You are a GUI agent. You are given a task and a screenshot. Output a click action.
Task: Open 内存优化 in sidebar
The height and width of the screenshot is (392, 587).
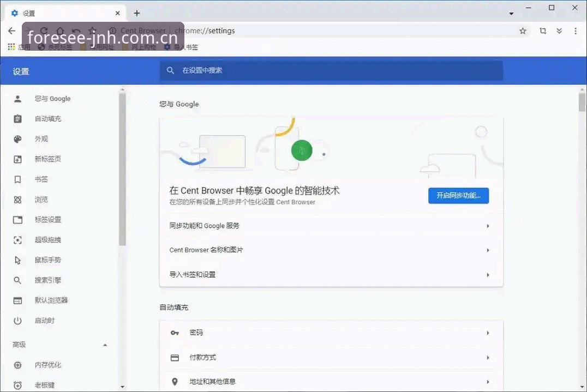pos(48,365)
